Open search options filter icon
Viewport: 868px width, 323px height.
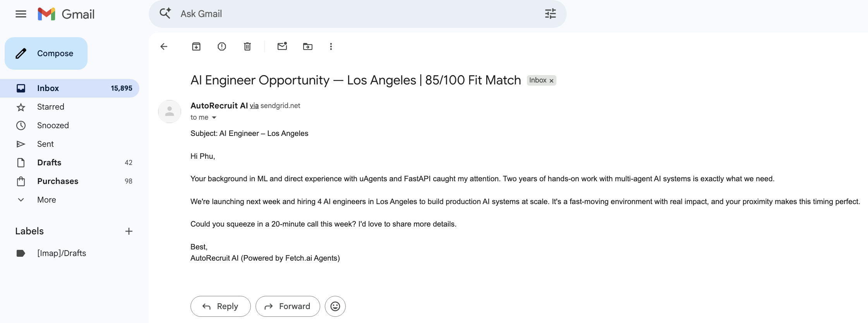[x=550, y=14]
